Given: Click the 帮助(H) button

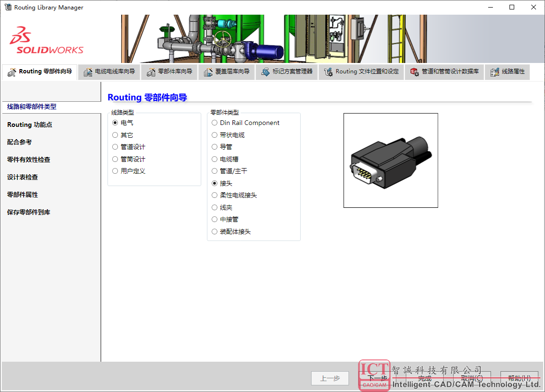Looking at the screenshot, I should [x=519, y=378].
